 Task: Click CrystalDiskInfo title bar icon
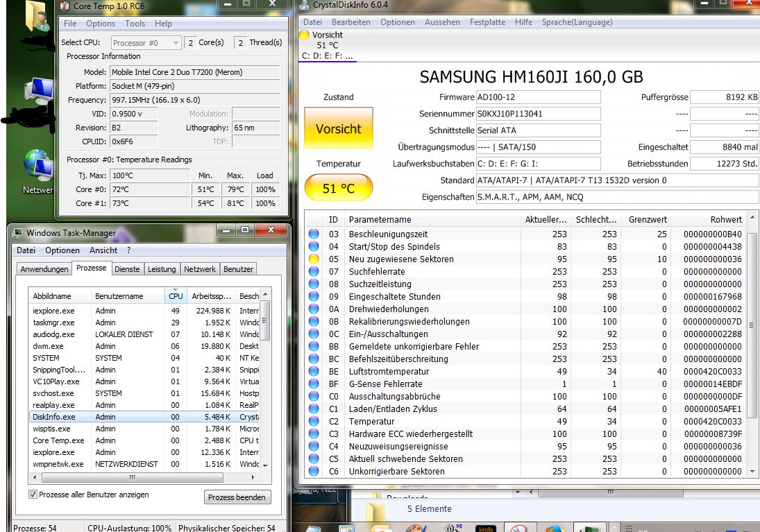coord(305,6)
